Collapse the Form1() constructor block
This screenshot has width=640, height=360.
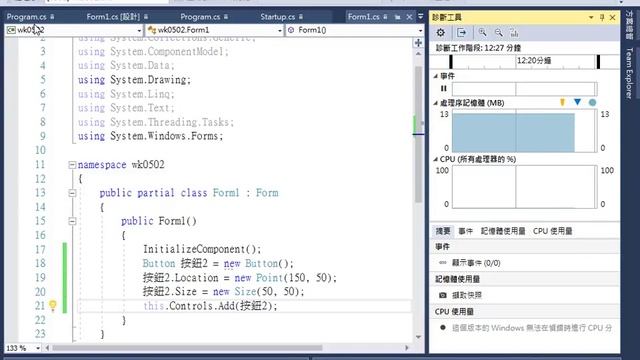click(72, 221)
